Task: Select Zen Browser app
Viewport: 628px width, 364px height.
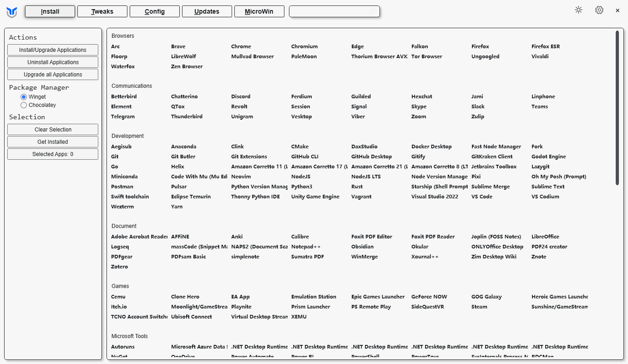Action: [187, 66]
